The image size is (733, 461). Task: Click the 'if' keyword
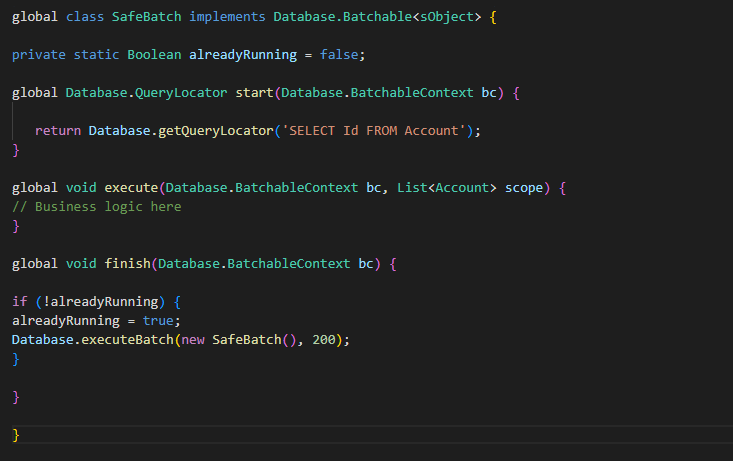(20, 301)
